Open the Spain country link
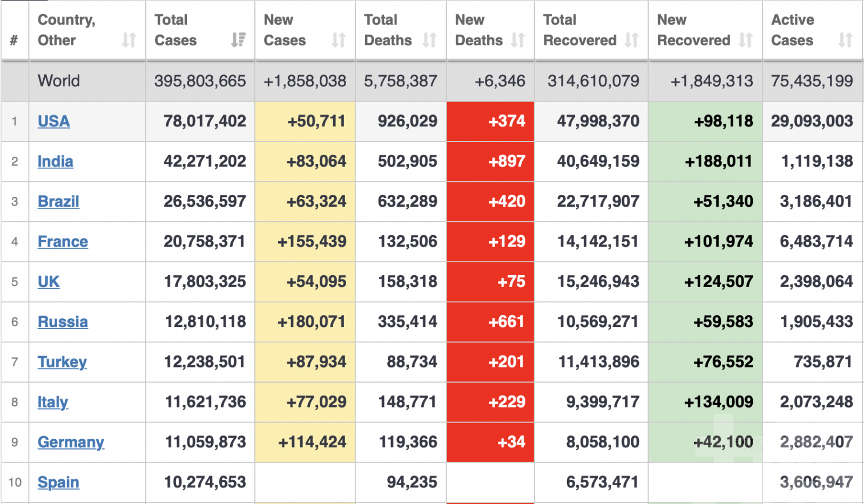This screenshot has height=504, width=864. [x=58, y=482]
